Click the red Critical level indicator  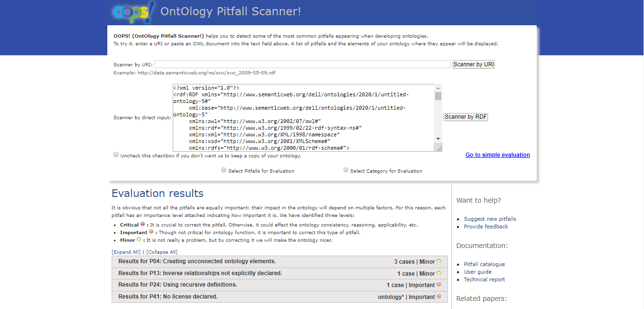point(143,224)
